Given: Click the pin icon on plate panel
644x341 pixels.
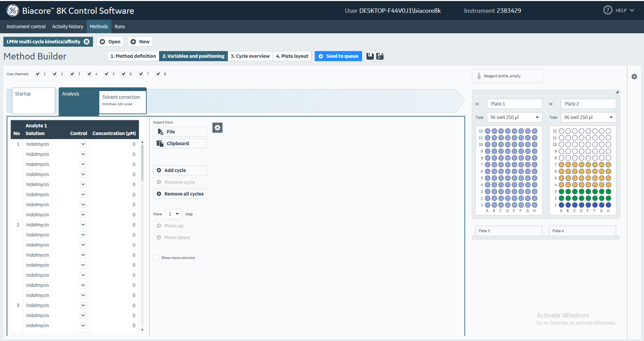Looking at the screenshot, I should tap(617, 93).
